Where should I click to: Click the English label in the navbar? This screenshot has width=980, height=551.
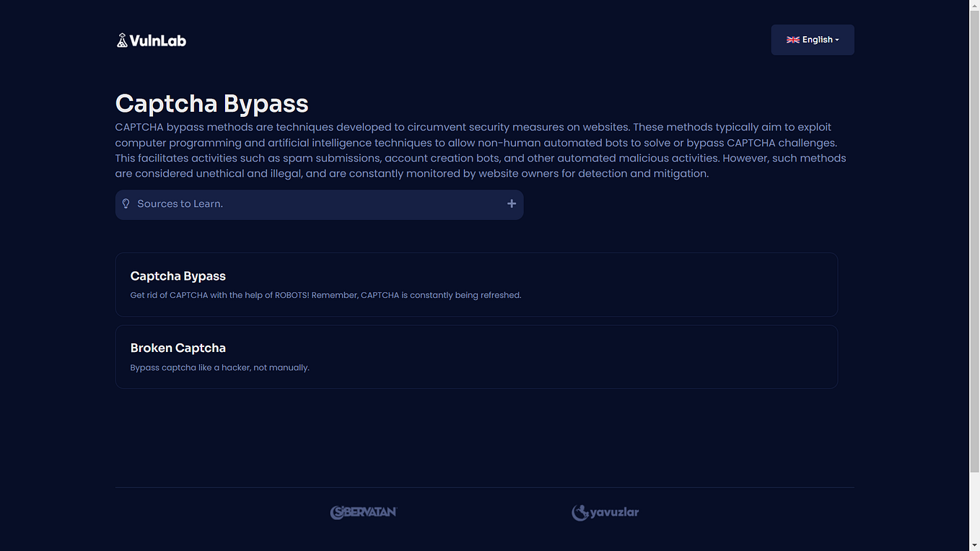tap(818, 40)
